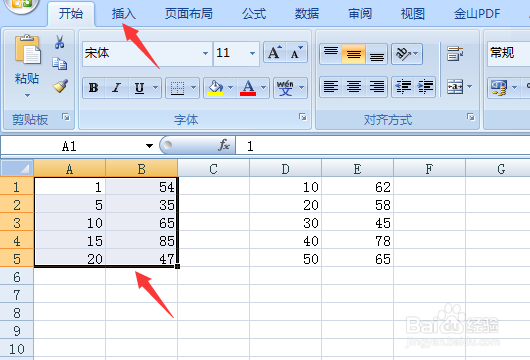Image resolution: width=530 pixels, height=360 pixels.
Task: Open alignment 对齐方式 dialog launcher
Action: (x=471, y=117)
